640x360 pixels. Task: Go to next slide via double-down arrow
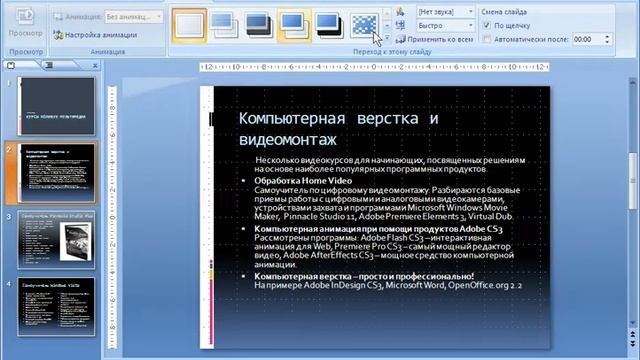pyautogui.click(x=633, y=345)
